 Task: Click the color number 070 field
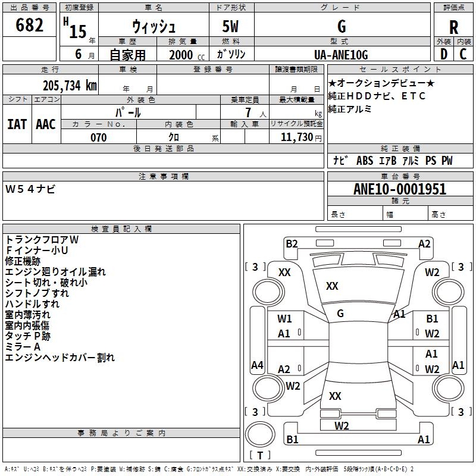99,137
